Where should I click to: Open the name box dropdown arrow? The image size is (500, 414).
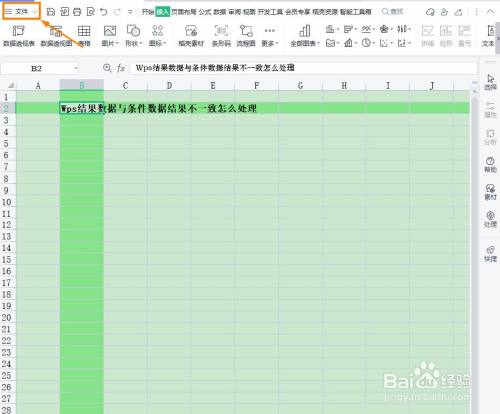pos(76,68)
